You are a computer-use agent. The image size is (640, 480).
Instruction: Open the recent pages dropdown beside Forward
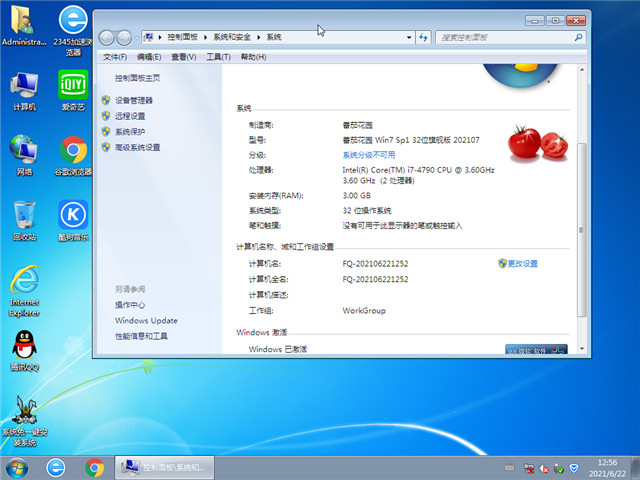click(x=136, y=38)
